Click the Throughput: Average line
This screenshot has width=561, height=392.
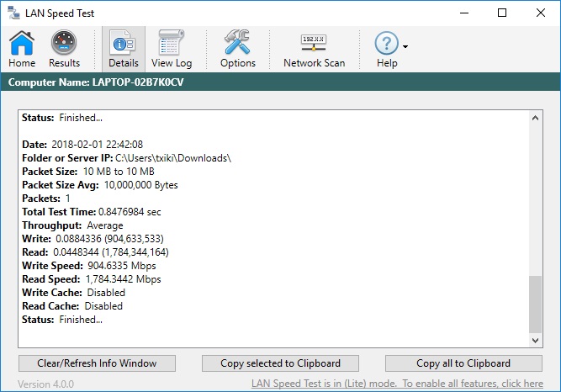72,225
